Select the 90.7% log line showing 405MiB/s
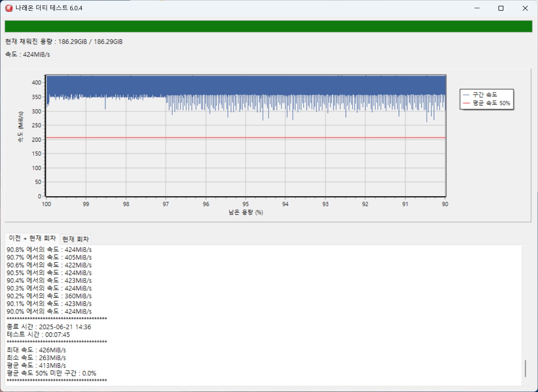The image size is (538, 392). point(49,257)
